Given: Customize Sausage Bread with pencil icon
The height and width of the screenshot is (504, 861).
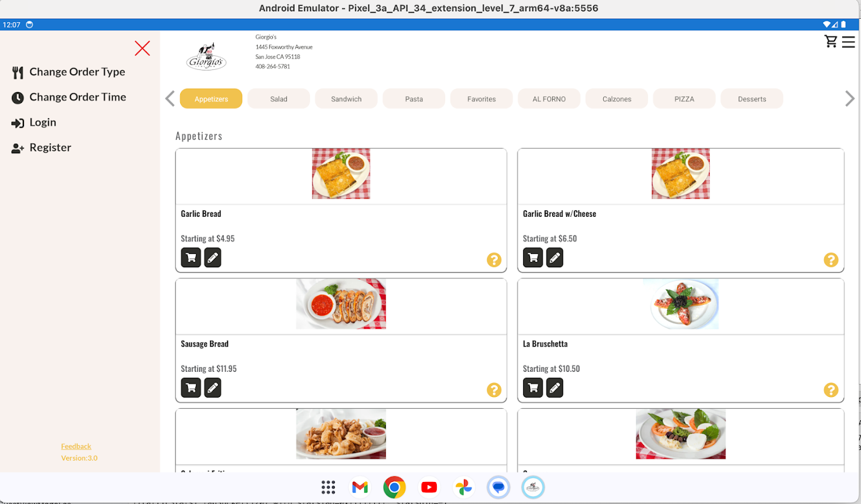Looking at the screenshot, I should (213, 388).
